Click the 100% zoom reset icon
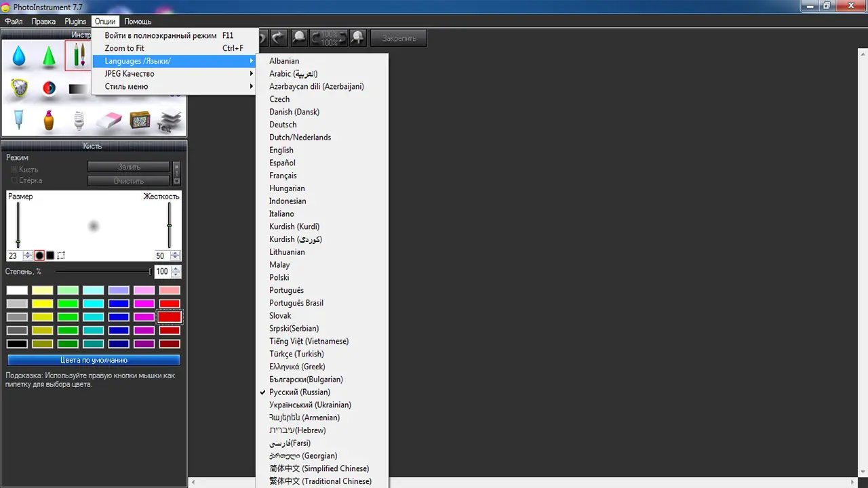868x488 pixels. coord(329,38)
